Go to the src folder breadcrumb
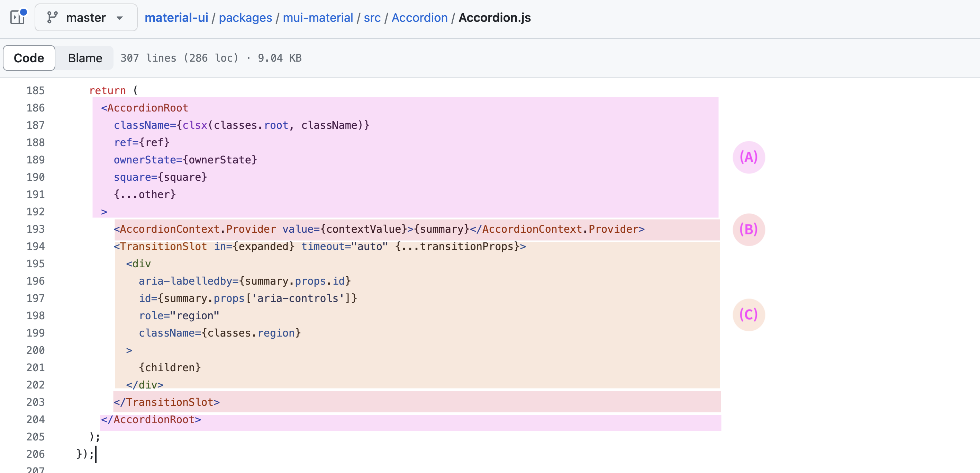This screenshot has height=473, width=980. [372, 18]
